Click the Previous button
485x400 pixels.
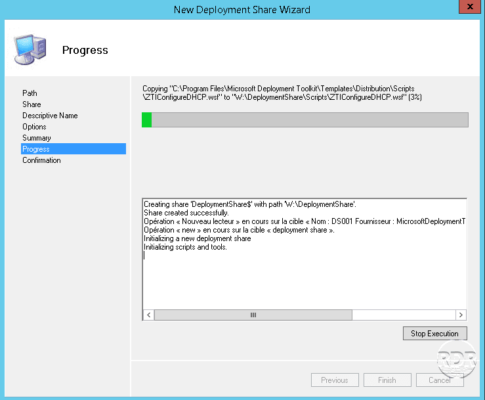point(335,380)
